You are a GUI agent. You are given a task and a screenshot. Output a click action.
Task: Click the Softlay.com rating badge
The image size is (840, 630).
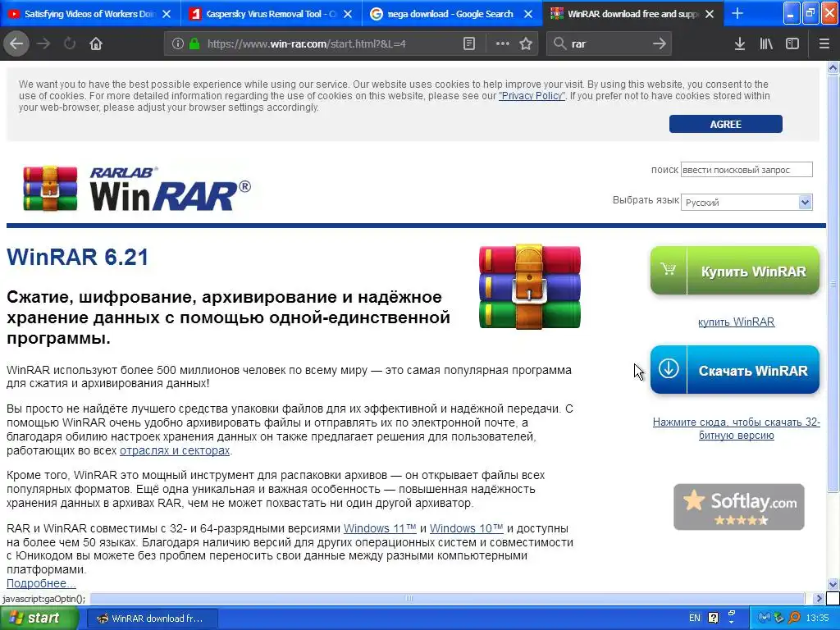[739, 507]
